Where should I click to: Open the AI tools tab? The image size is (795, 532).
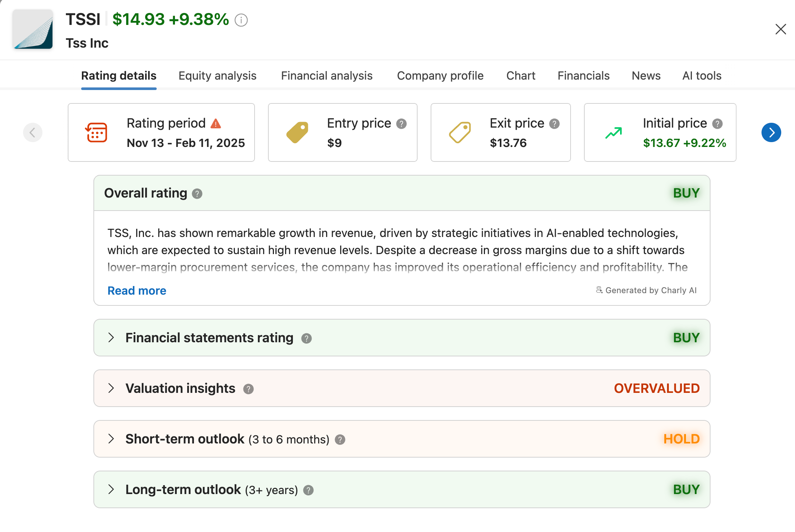tap(702, 76)
